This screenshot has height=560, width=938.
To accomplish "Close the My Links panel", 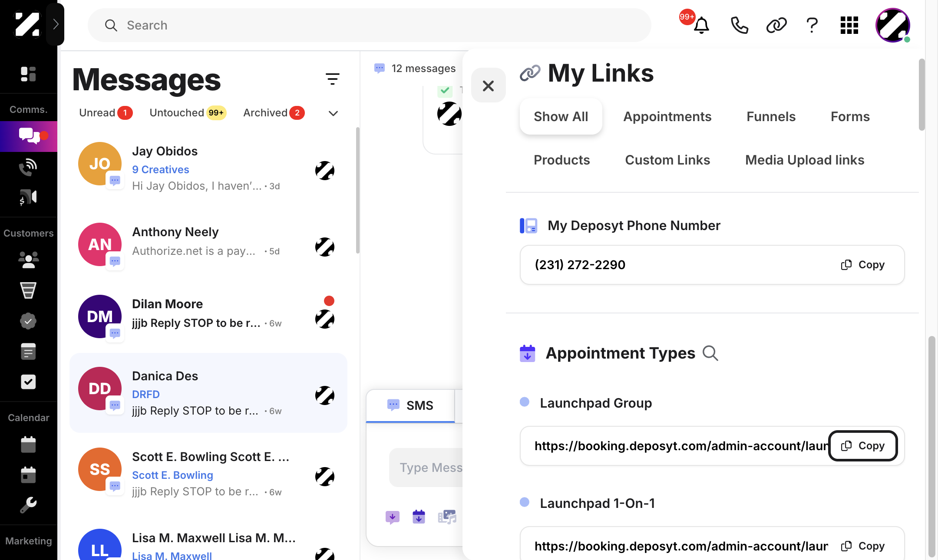I will tap(489, 86).
